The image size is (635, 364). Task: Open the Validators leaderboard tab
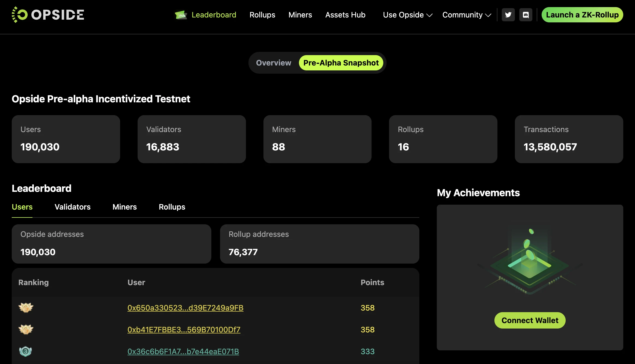pos(72,207)
